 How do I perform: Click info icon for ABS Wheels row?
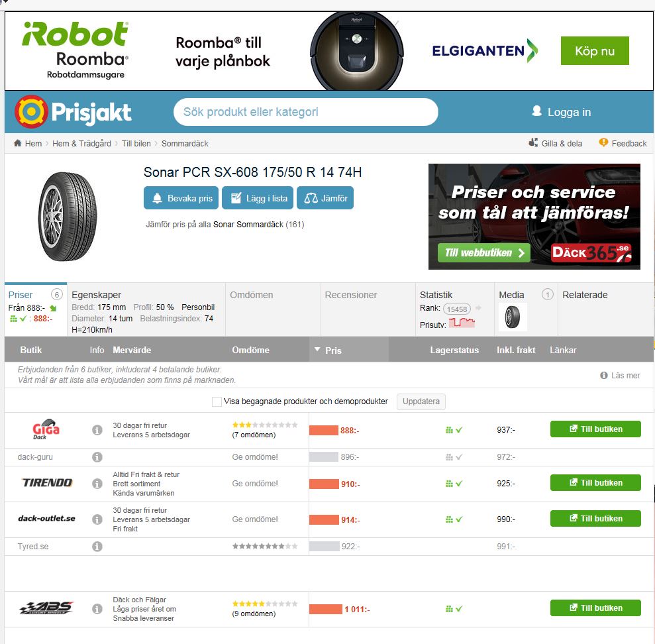[97, 609]
